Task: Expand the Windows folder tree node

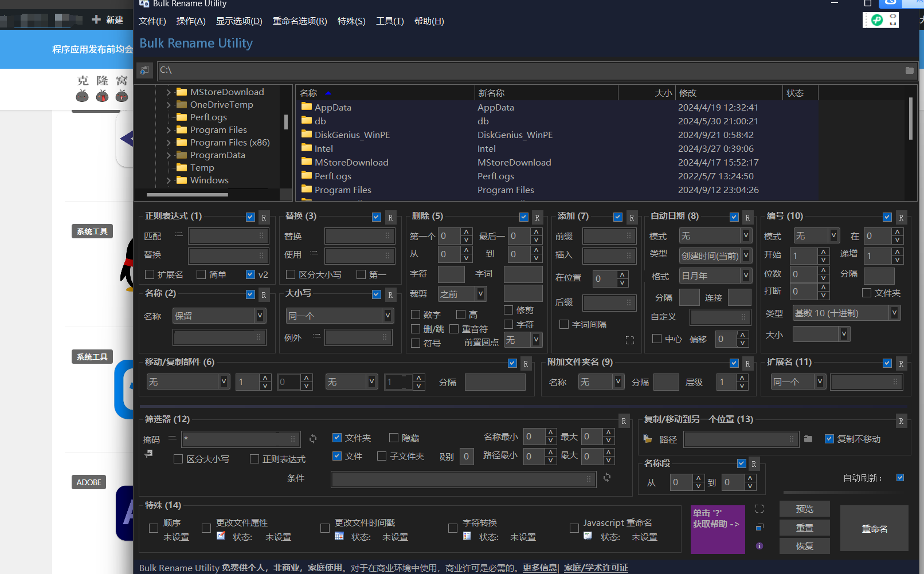Action: [169, 180]
